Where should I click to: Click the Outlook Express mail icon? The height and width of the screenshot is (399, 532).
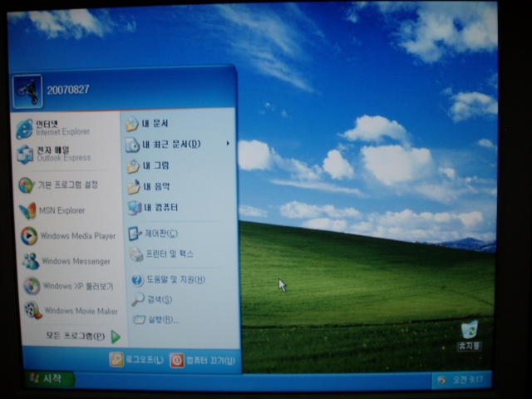26,155
